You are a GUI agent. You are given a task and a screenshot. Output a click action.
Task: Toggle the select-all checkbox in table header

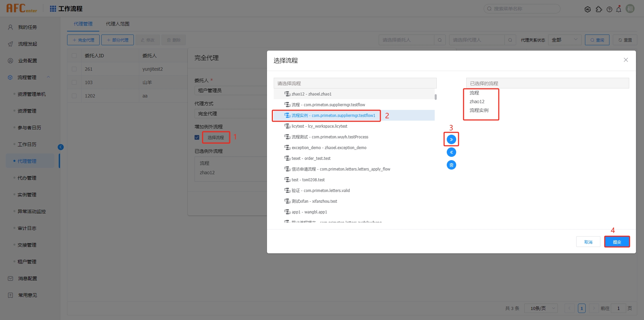(x=74, y=55)
